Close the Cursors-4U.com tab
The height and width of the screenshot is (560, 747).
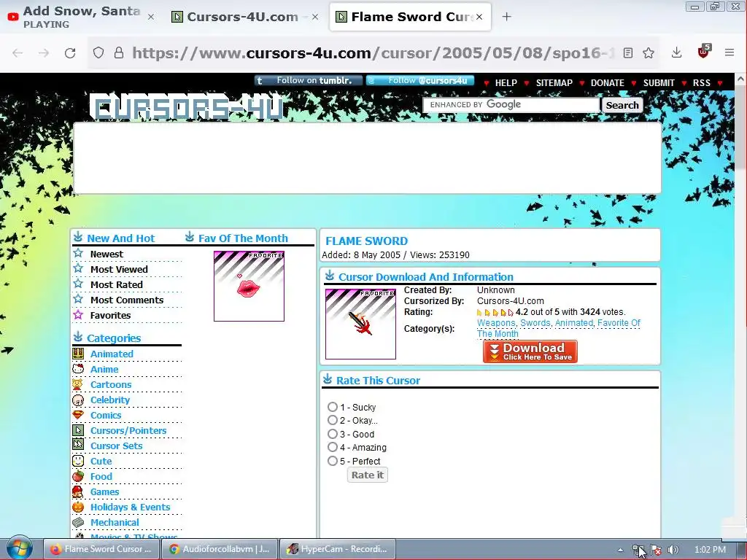(x=315, y=17)
